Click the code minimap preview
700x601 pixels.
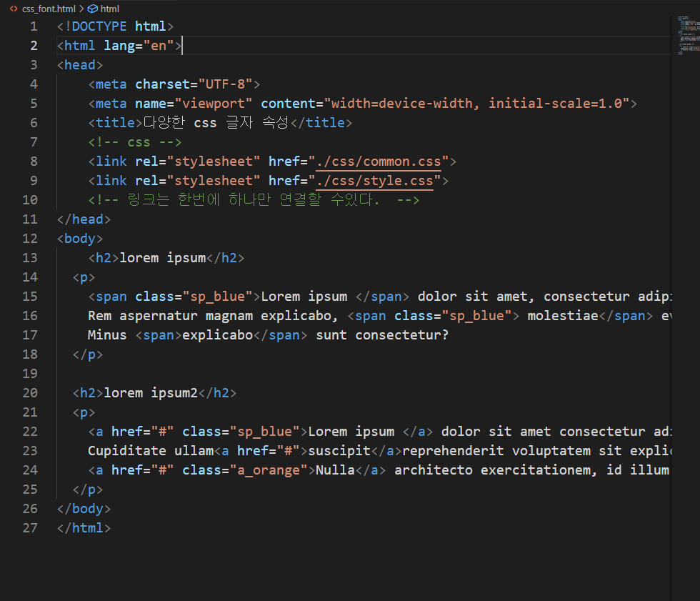(688, 35)
